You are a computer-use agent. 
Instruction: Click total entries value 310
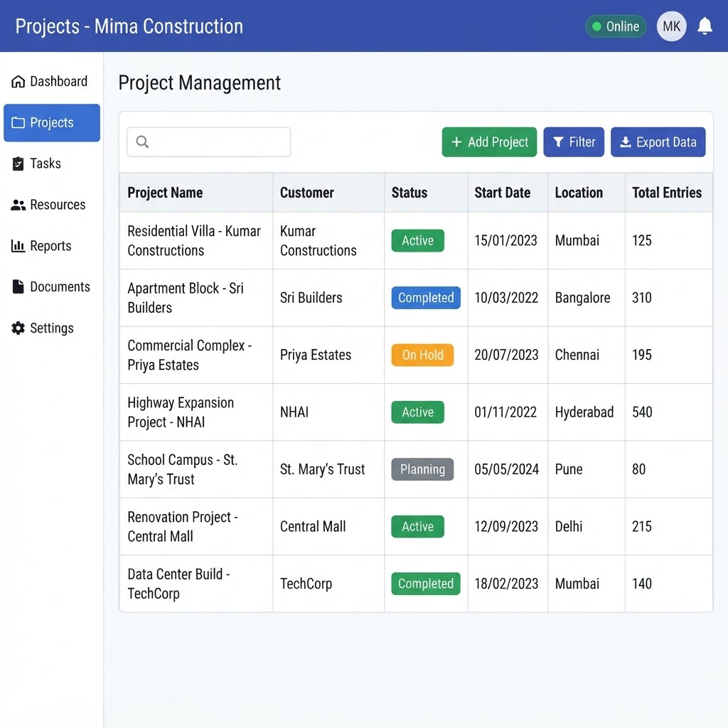click(x=642, y=298)
